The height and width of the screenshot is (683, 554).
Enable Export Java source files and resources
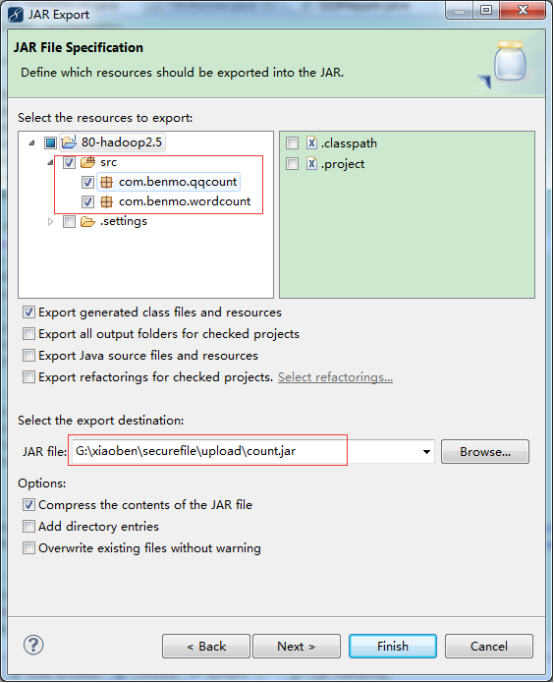[x=29, y=355]
